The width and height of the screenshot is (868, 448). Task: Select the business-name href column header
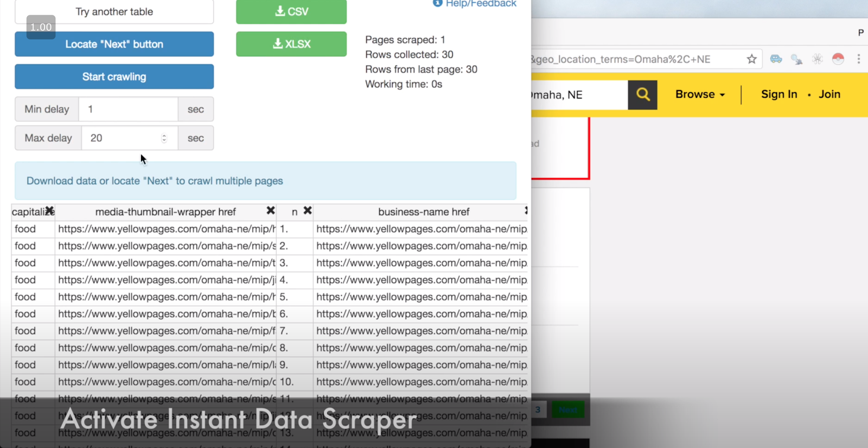[424, 212]
